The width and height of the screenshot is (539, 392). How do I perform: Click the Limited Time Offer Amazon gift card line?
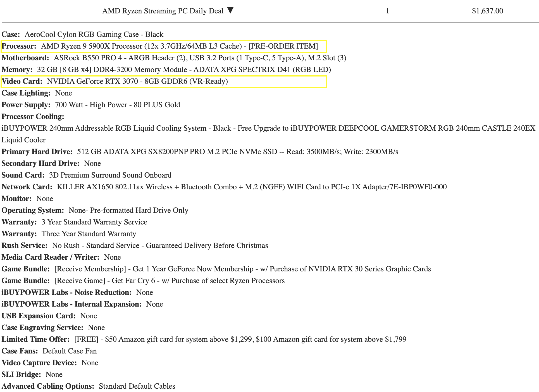pyautogui.click(x=204, y=340)
